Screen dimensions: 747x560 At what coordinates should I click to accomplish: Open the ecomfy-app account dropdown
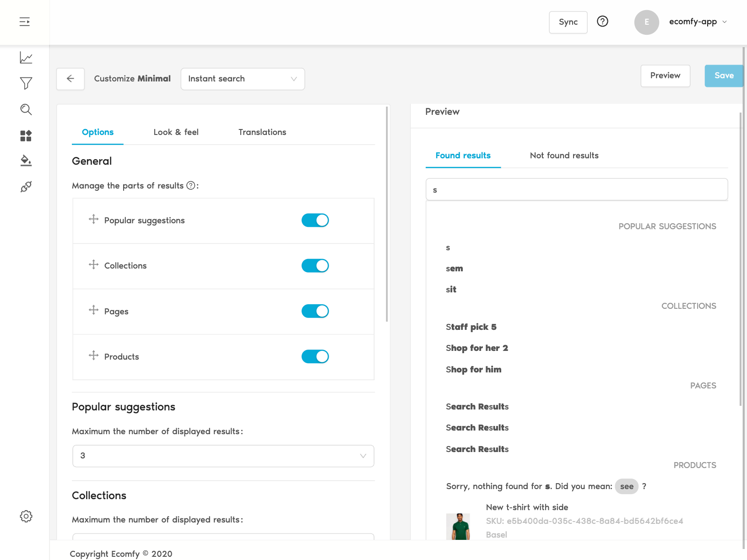coord(697,22)
